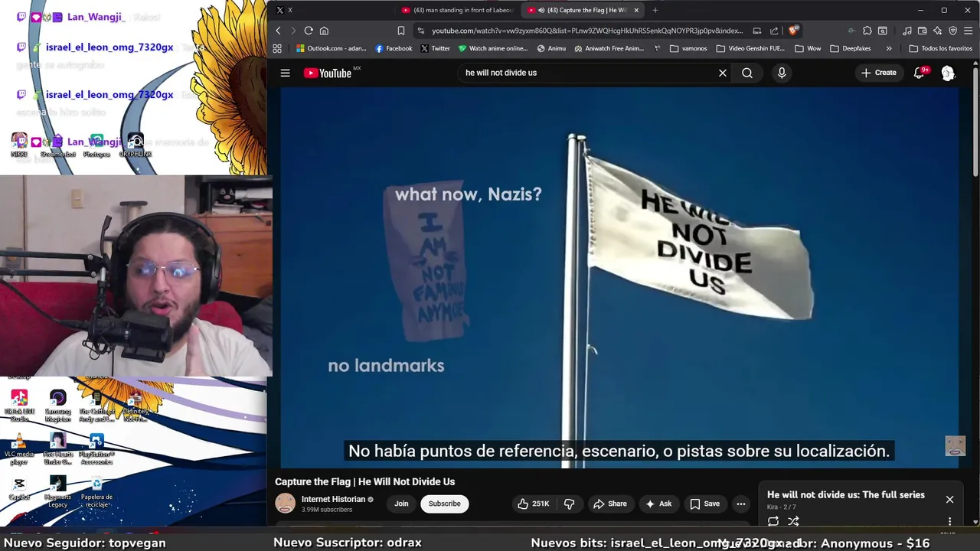
Task: Toggle loop playlist
Action: (773, 521)
